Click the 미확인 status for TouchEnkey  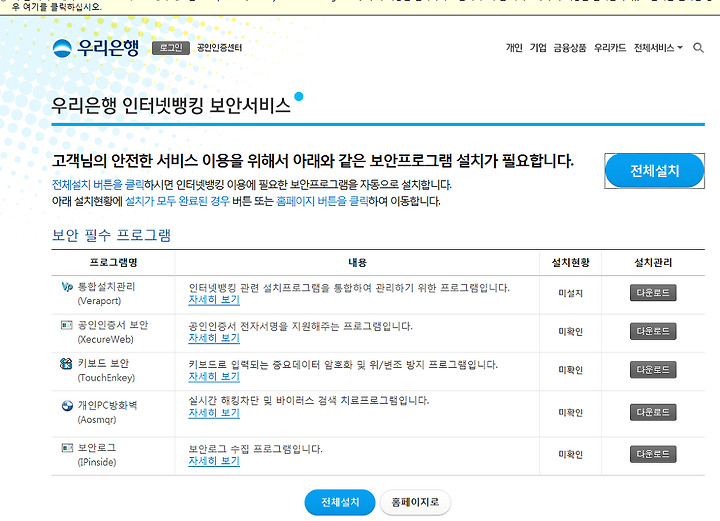(x=570, y=370)
